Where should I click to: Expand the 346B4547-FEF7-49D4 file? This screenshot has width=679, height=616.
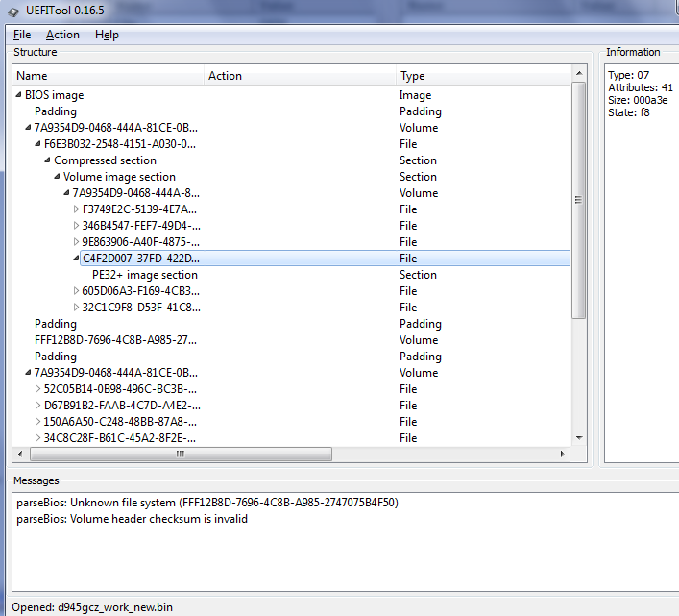coord(76,225)
